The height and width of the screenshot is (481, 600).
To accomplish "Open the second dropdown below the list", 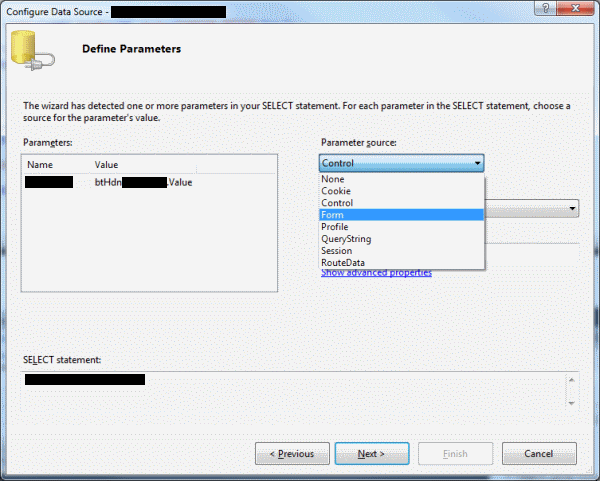I will [x=572, y=209].
